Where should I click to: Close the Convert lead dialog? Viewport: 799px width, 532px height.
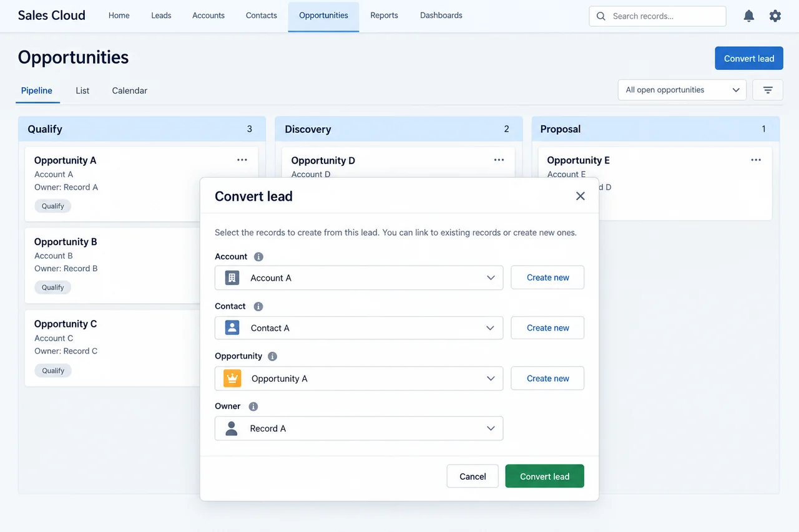click(x=581, y=196)
